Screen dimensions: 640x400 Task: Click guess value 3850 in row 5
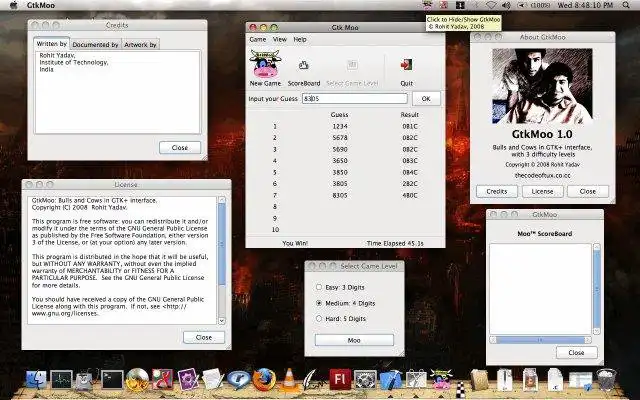click(340, 173)
